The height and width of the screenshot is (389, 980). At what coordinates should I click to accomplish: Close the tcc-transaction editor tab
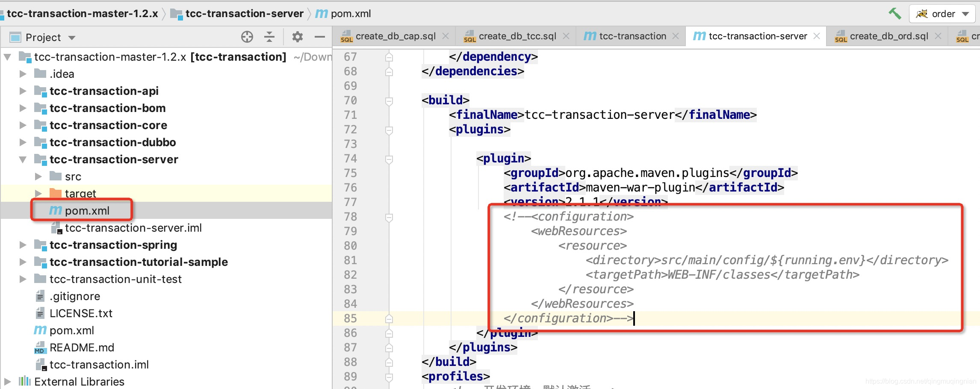[x=676, y=36]
